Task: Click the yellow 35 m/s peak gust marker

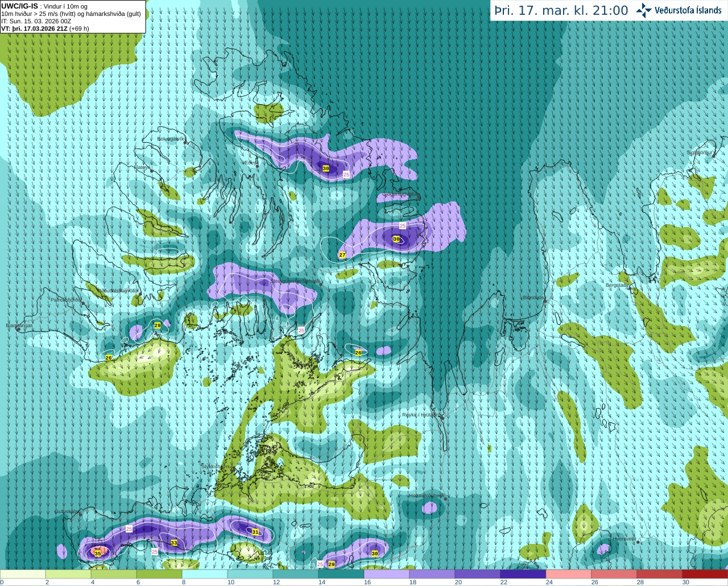Action: 98,553
